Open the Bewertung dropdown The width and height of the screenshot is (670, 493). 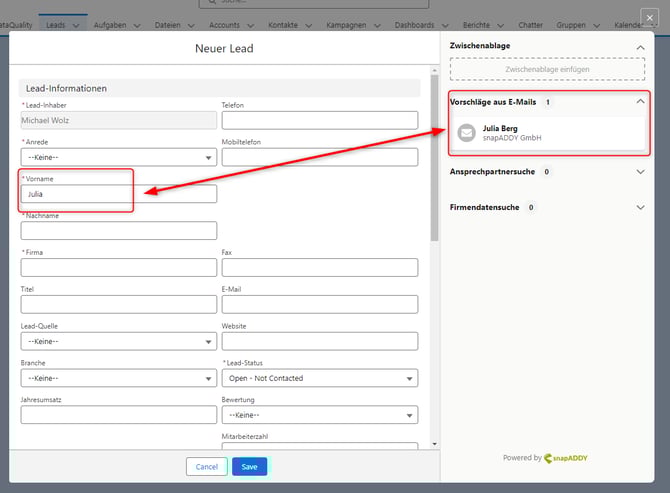319,415
